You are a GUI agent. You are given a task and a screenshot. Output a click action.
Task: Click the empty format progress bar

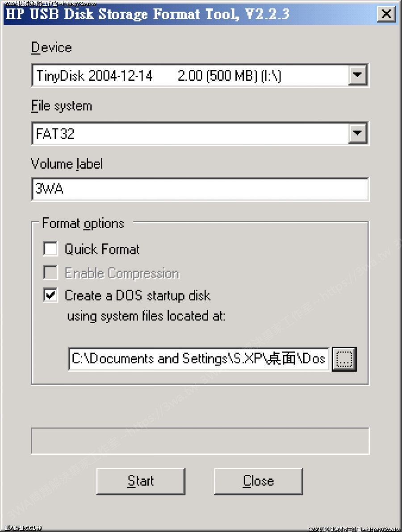(200, 441)
